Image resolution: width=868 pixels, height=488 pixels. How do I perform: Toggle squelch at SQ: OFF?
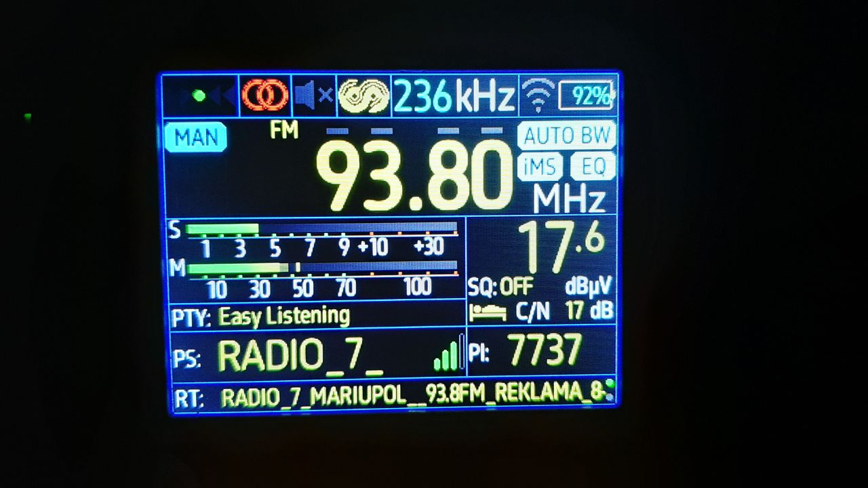(500, 287)
